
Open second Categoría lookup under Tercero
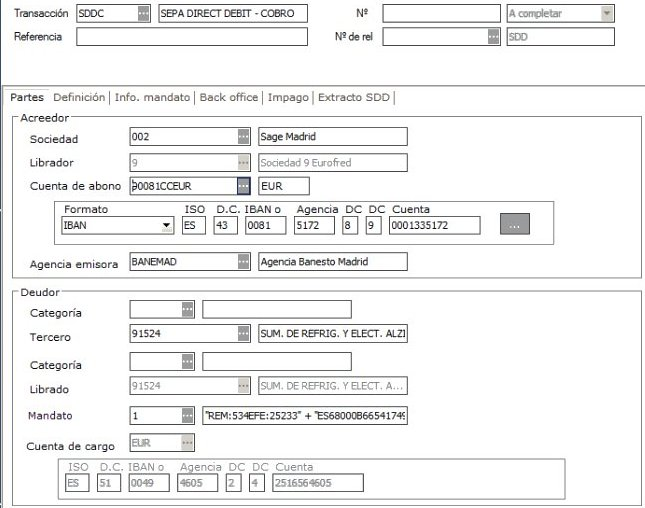[187, 361]
